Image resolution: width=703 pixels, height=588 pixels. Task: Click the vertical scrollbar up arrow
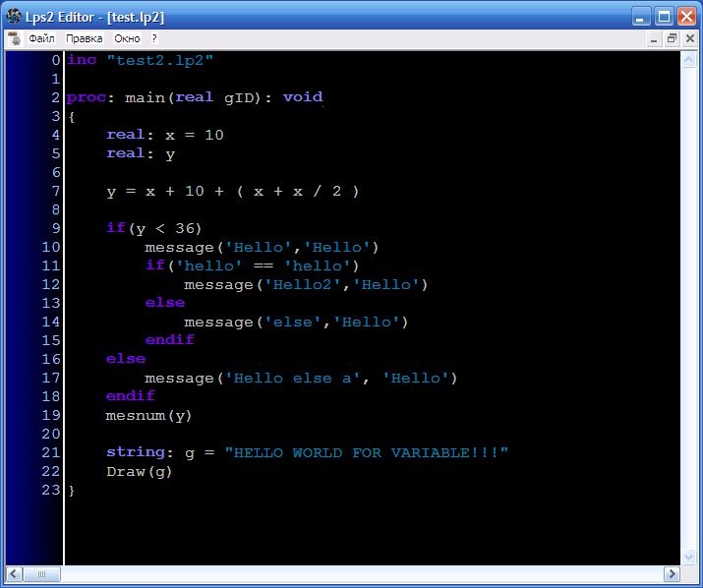[x=688, y=60]
